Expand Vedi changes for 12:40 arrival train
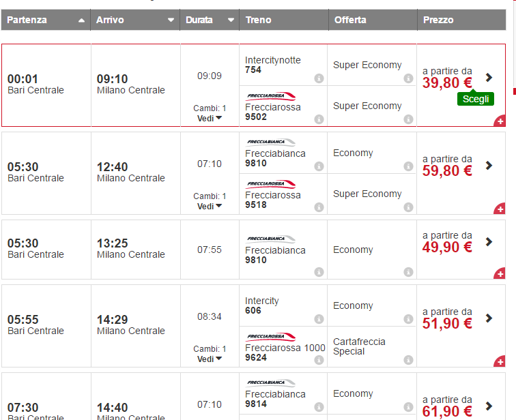This screenshot has height=420, width=516. 210,206
